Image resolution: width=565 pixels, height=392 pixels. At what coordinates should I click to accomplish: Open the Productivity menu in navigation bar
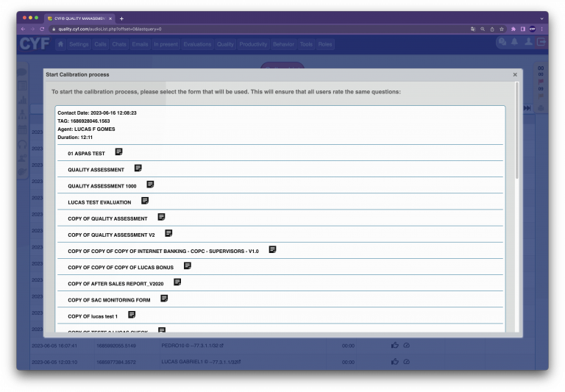253,44
